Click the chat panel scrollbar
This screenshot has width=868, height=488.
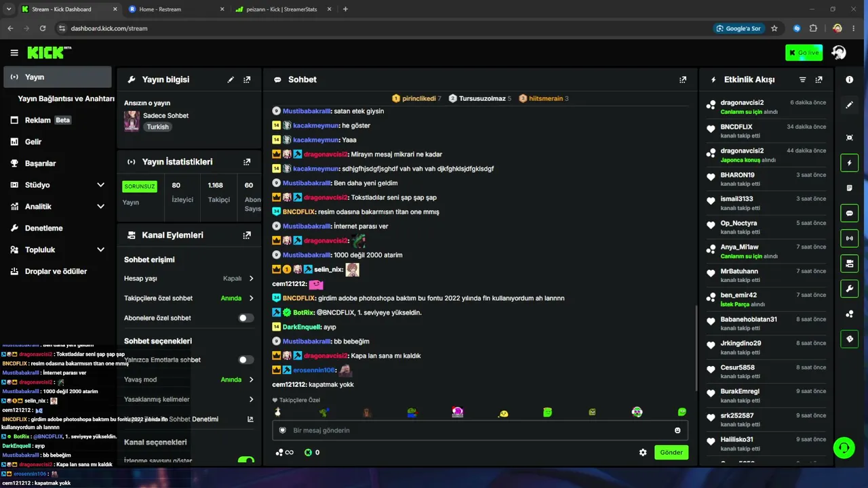[x=696, y=349]
